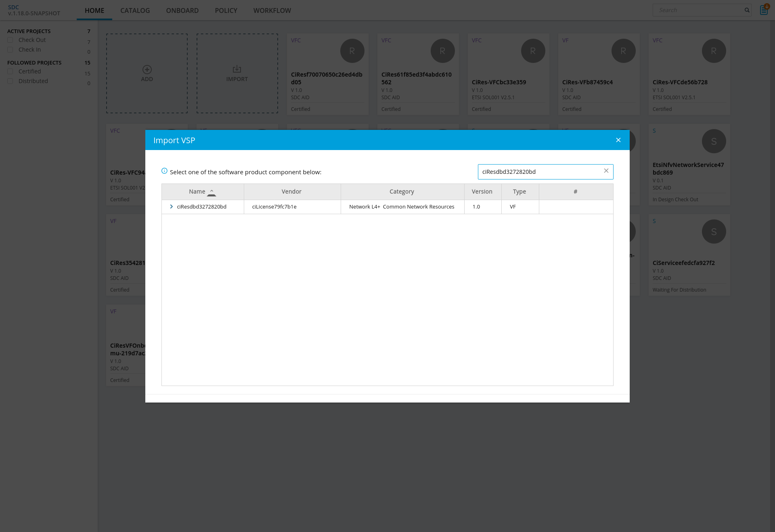Expand the ciResdbd3272820bd row
This screenshot has width=775, height=532.
(172, 207)
